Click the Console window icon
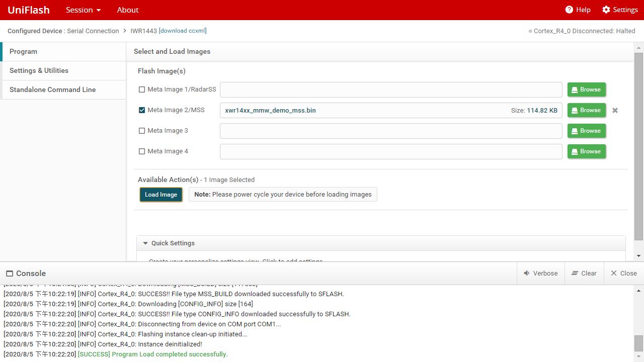This screenshot has width=644, height=362. coord(10,274)
